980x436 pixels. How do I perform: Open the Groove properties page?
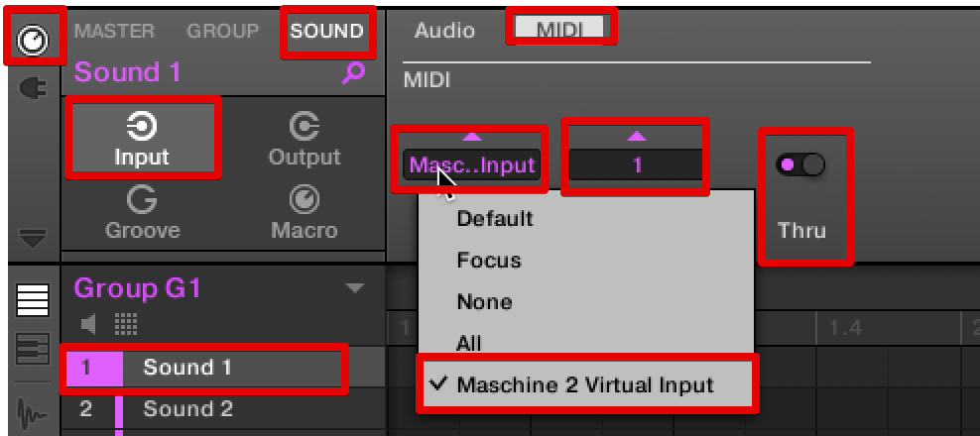[x=142, y=213]
